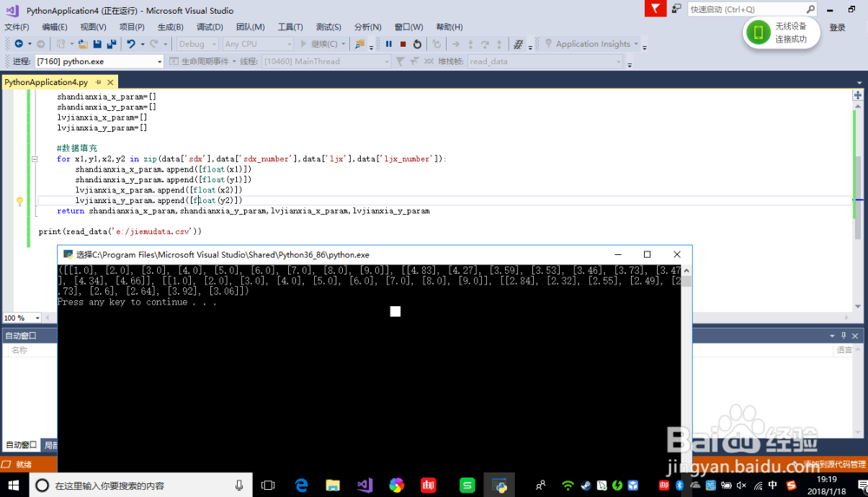Click the Cortana search box on taskbar
Viewport: 868px width, 497px height.
(141, 486)
